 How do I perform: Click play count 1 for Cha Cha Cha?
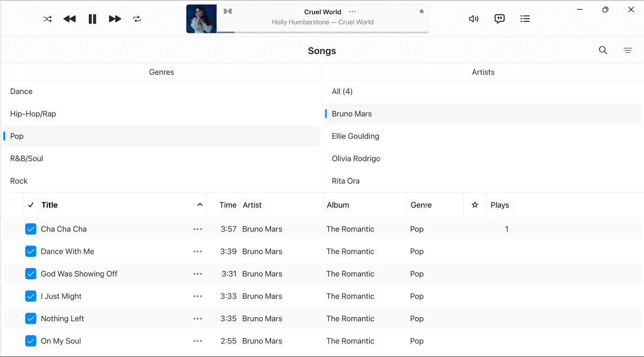507,229
